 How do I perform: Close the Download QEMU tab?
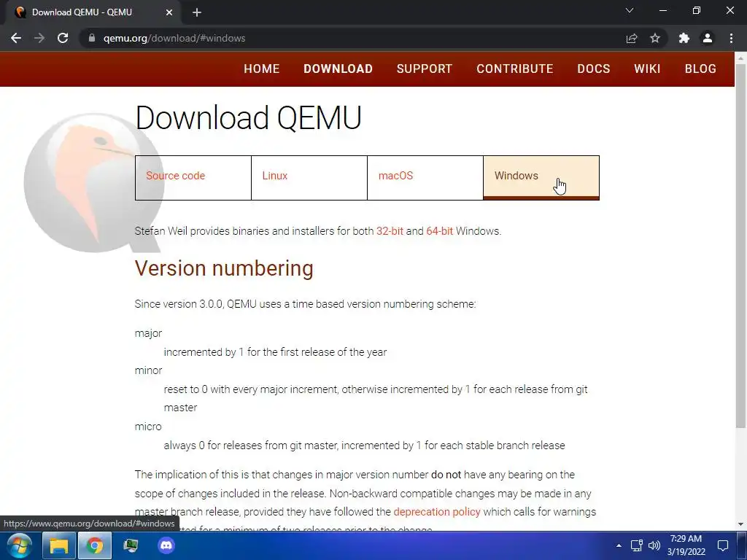pyautogui.click(x=169, y=12)
